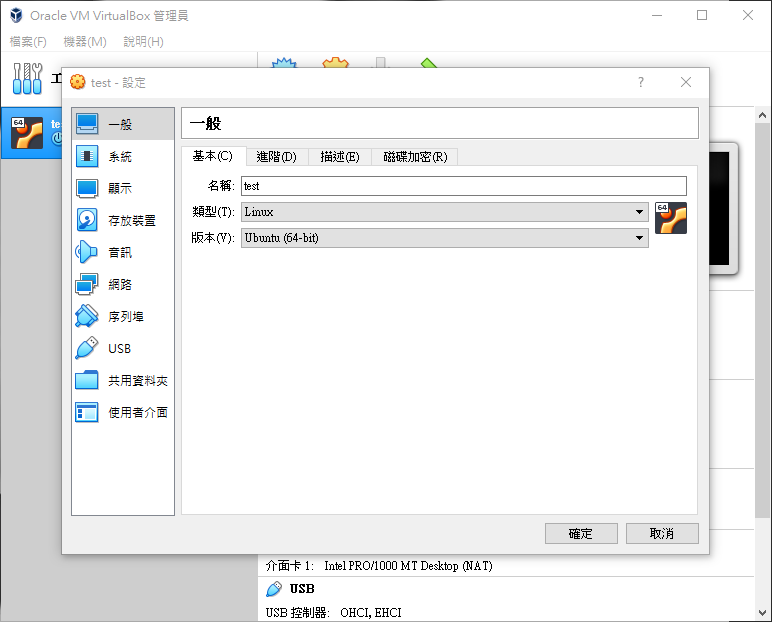Click the gear icon in settings dialog title

[77, 82]
